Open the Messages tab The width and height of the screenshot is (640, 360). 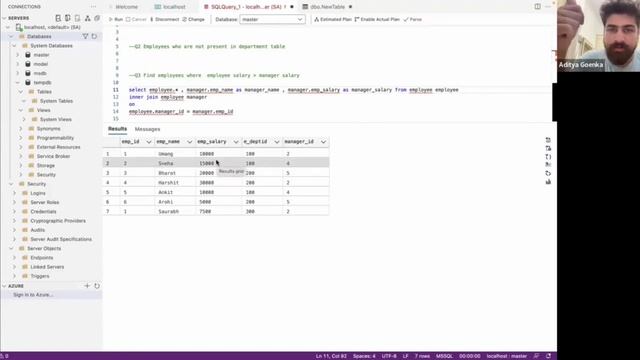pyautogui.click(x=147, y=129)
